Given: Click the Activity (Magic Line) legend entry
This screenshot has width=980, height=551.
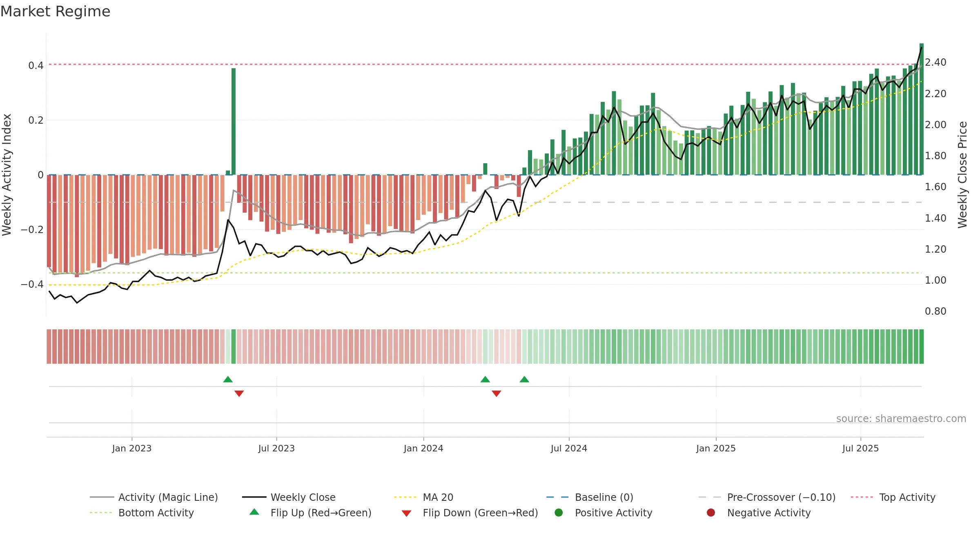Looking at the screenshot, I should tap(154, 497).
